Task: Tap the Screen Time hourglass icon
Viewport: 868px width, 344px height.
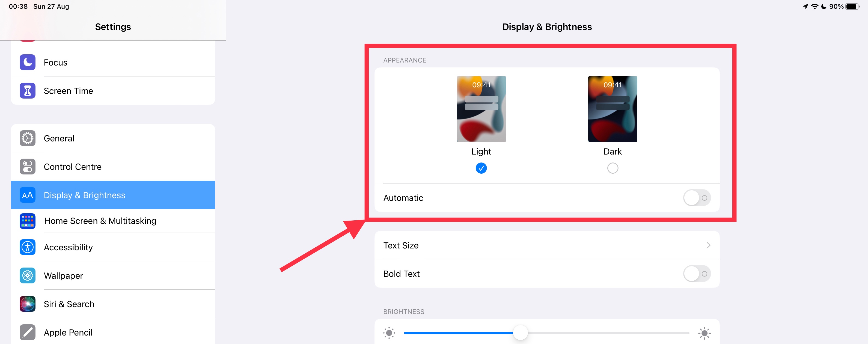Action: coord(27,91)
